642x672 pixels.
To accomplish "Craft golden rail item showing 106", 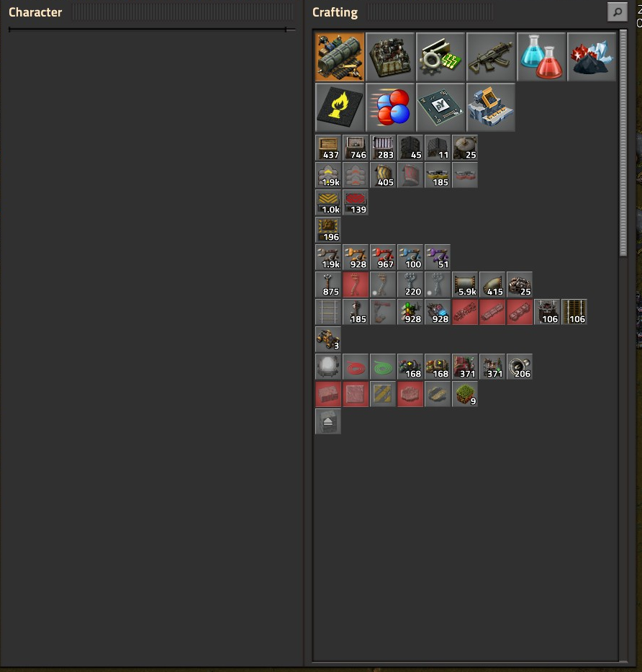I will point(575,312).
